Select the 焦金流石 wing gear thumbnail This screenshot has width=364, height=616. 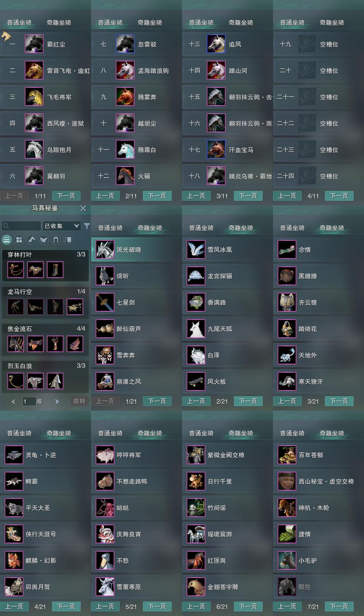75,344
